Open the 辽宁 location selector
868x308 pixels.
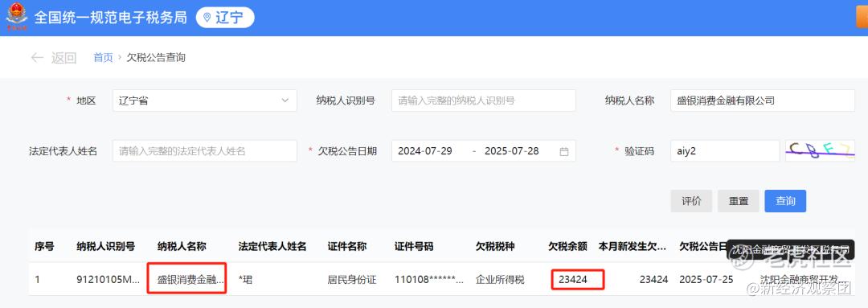pos(225,18)
